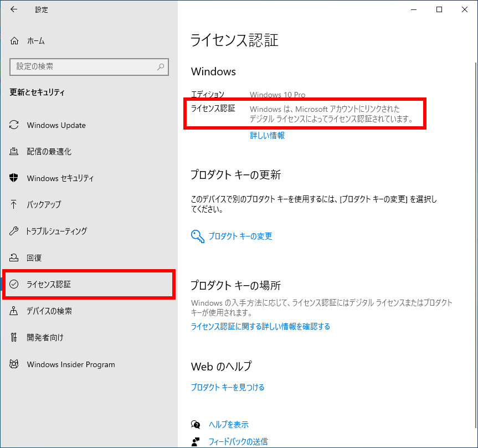The image size is (478, 448).
Task: Select the ライセンス認証 sidebar item
Action: tap(89, 284)
